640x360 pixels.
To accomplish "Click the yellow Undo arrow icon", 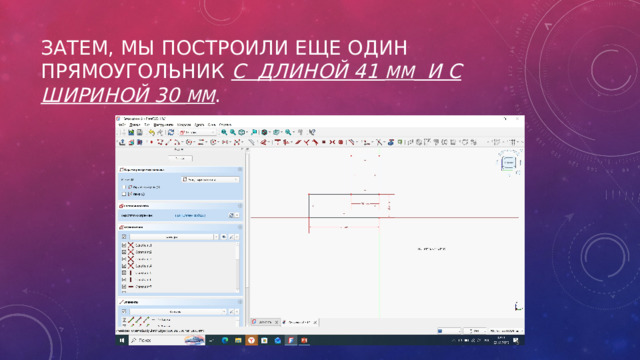I will pyautogui.click(x=151, y=132).
